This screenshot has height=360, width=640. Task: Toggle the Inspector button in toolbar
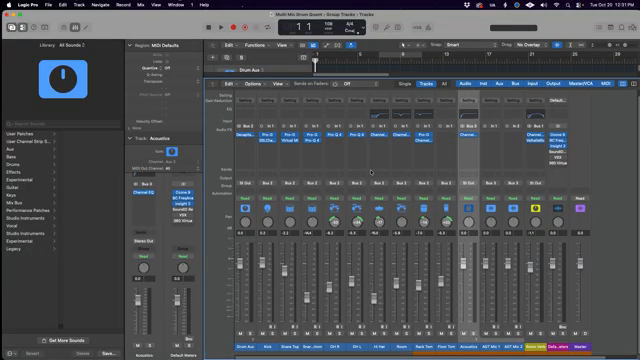(23, 27)
